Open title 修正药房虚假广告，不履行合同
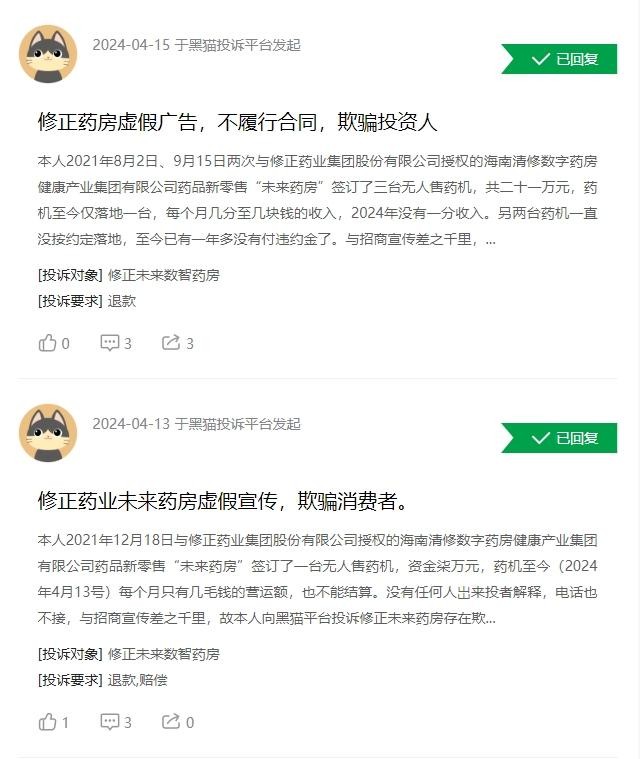Viewport: 640px width, 759px height. 237,122
